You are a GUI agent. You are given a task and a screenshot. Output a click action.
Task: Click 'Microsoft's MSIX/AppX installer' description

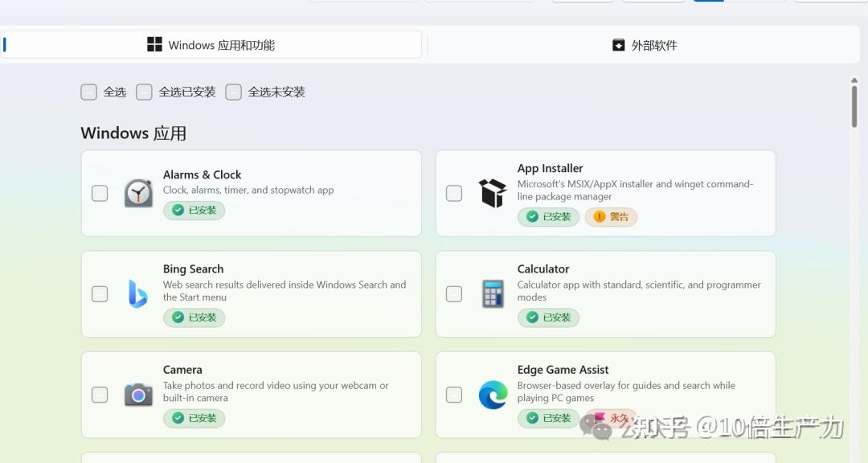tap(635, 190)
